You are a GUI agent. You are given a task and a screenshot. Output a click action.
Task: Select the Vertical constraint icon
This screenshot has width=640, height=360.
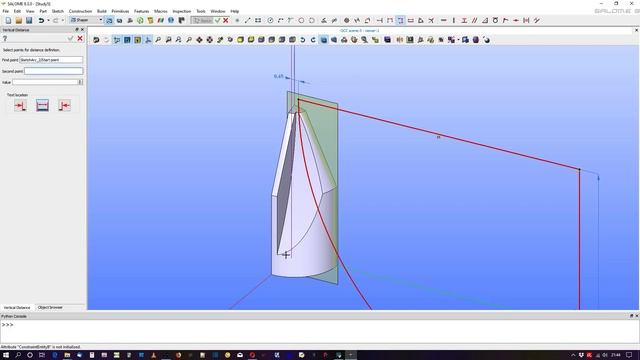[x=453, y=20]
